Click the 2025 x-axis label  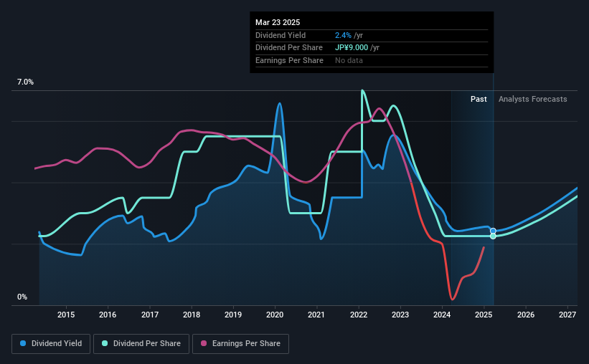pyautogui.click(x=484, y=315)
